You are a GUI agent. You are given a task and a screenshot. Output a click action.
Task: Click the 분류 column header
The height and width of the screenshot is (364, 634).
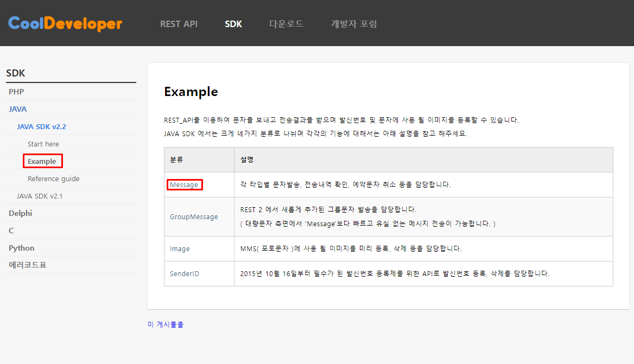coord(176,160)
